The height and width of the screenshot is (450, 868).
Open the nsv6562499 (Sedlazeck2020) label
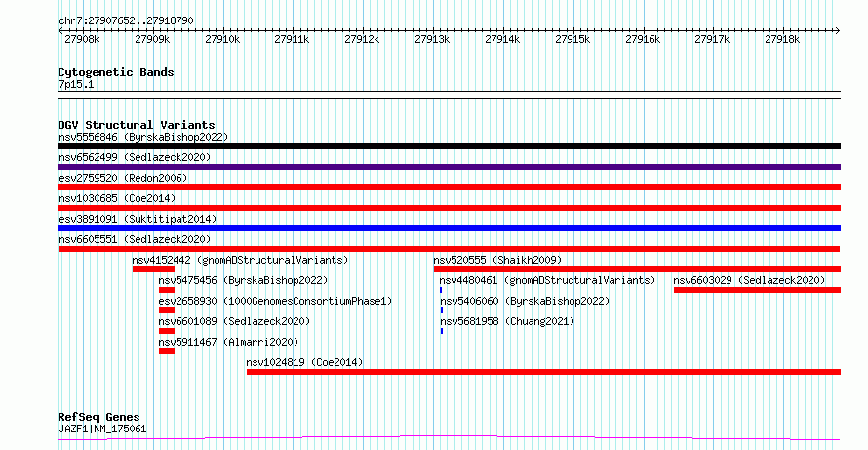pyautogui.click(x=135, y=157)
